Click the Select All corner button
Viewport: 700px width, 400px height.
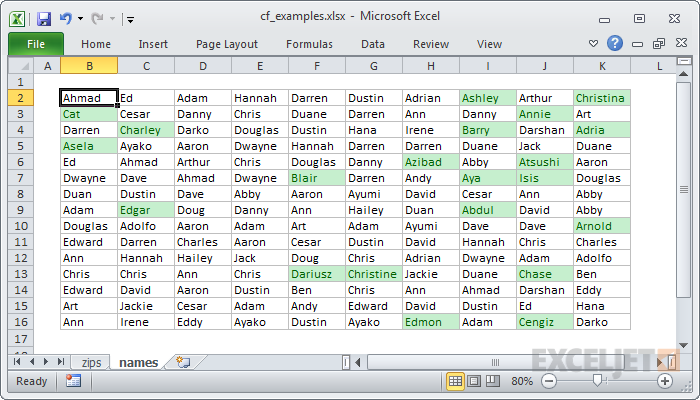pos(21,66)
